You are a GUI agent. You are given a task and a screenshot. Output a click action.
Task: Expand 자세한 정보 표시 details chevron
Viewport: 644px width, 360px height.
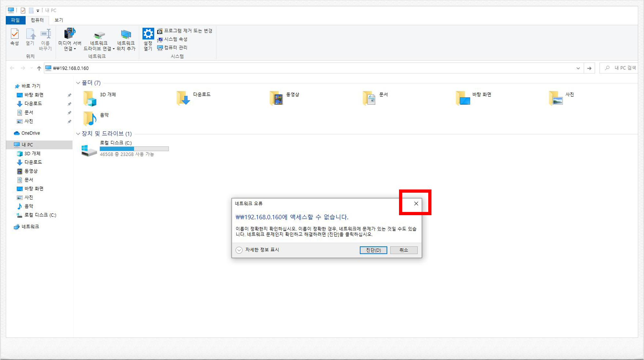[239, 250]
